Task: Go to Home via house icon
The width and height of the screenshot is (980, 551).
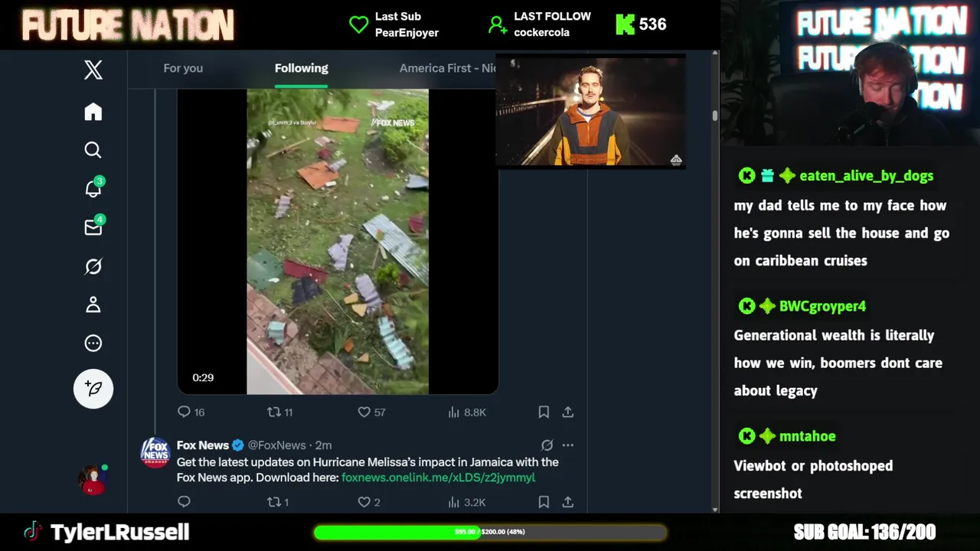Action: pyautogui.click(x=93, y=112)
